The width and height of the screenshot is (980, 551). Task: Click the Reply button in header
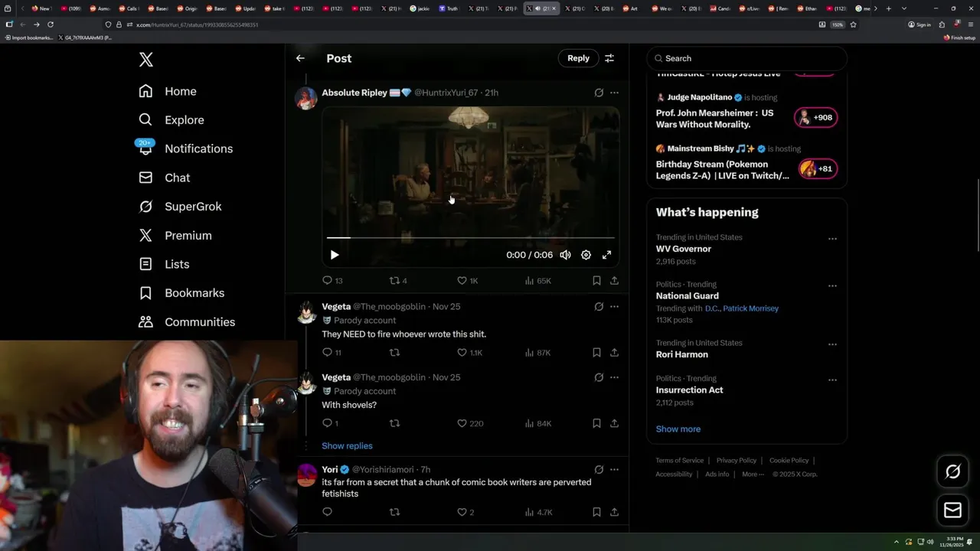578,58
